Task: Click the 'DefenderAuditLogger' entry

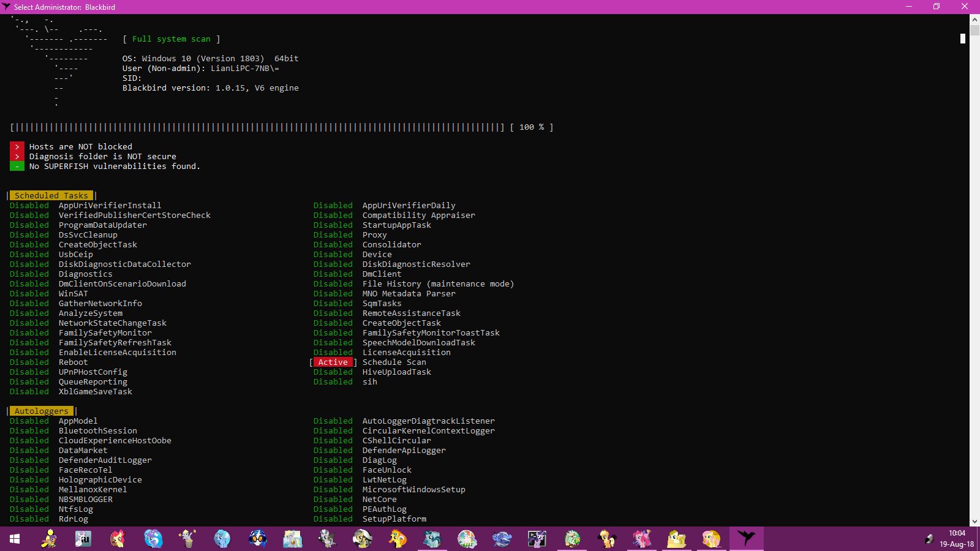Action: tap(105, 460)
